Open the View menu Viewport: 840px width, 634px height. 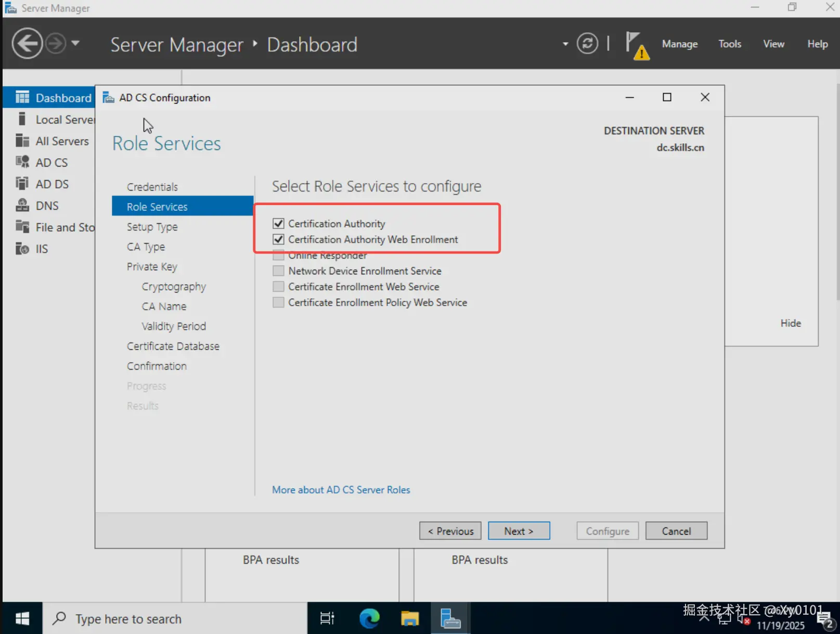point(773,44)
